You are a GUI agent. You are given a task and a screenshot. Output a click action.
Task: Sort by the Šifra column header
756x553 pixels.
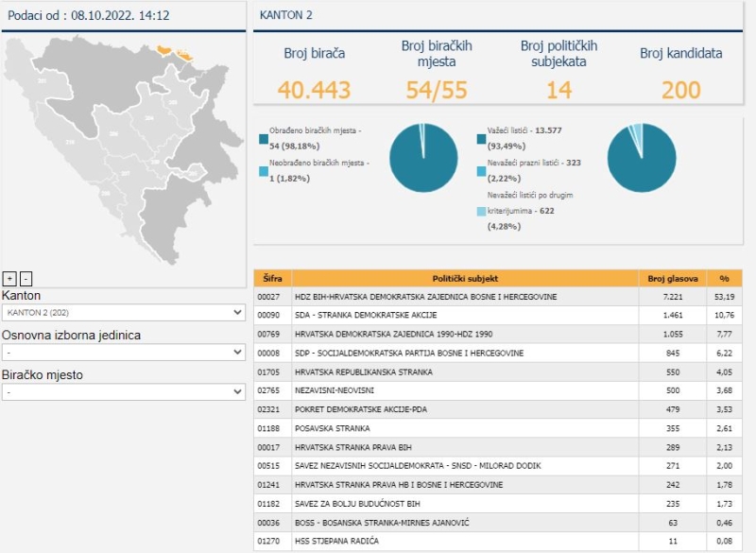pos(272,279)
